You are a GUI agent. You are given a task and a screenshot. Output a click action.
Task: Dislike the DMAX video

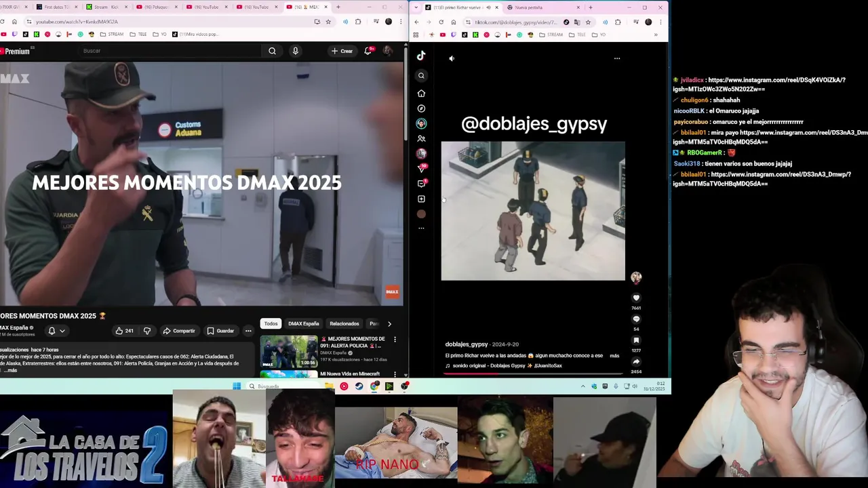pos(147,331)
